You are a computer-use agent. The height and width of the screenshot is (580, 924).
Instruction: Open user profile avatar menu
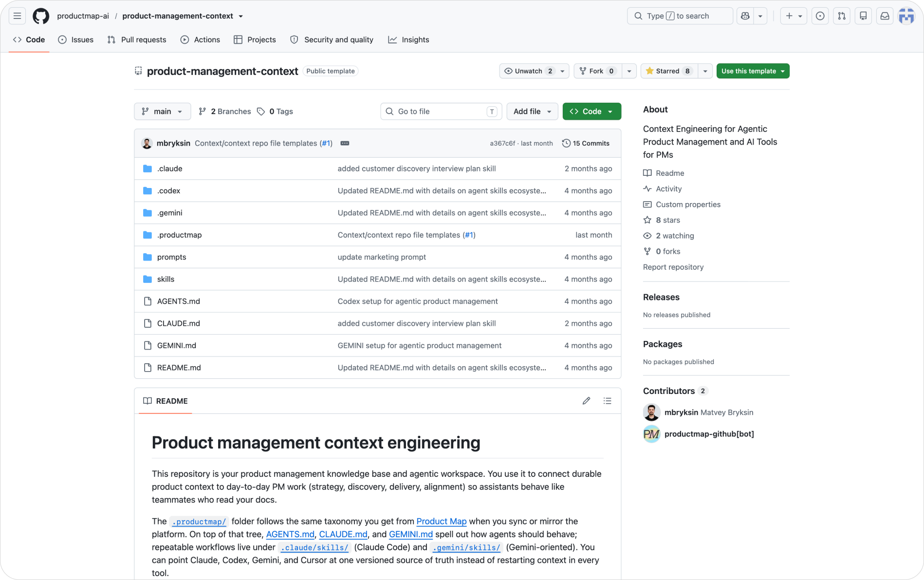tap(906, 16)
